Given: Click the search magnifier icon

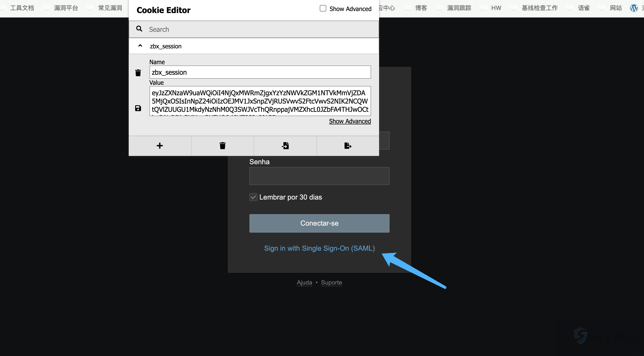Looking at the screenshot, I should [x=139, y=29].
